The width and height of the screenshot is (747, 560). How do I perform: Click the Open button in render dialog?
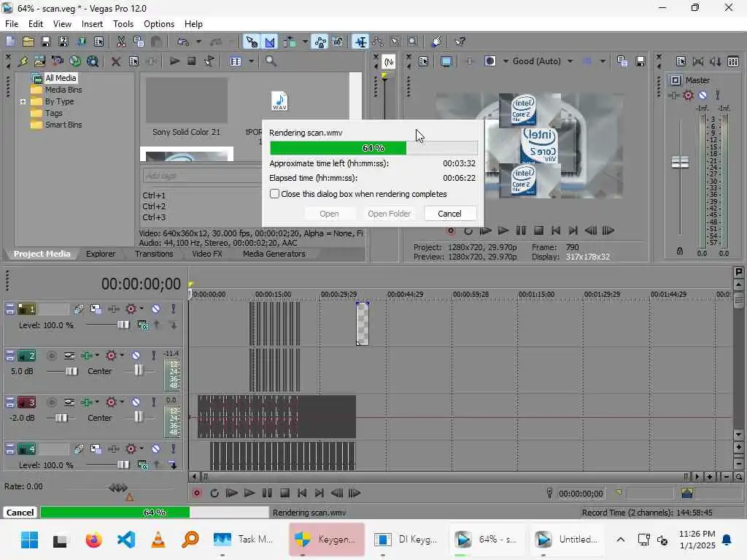pyautogui.click(x=329, y=214)
